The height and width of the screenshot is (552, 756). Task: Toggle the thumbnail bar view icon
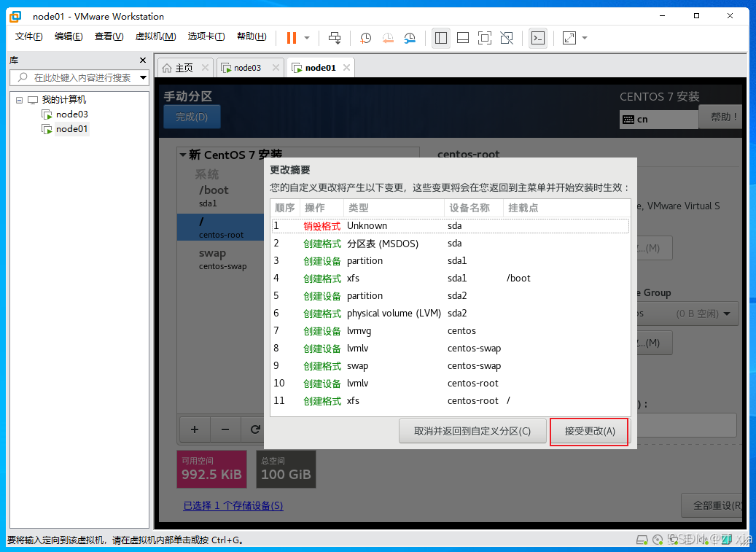[463, 38]
